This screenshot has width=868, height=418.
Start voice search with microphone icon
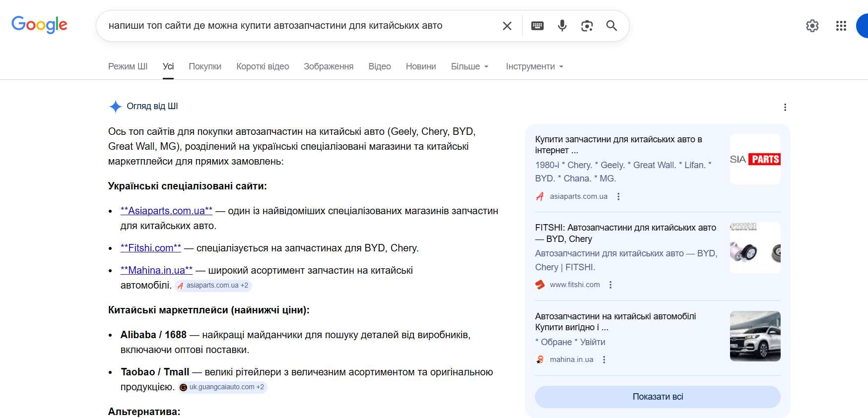[562, 26]
